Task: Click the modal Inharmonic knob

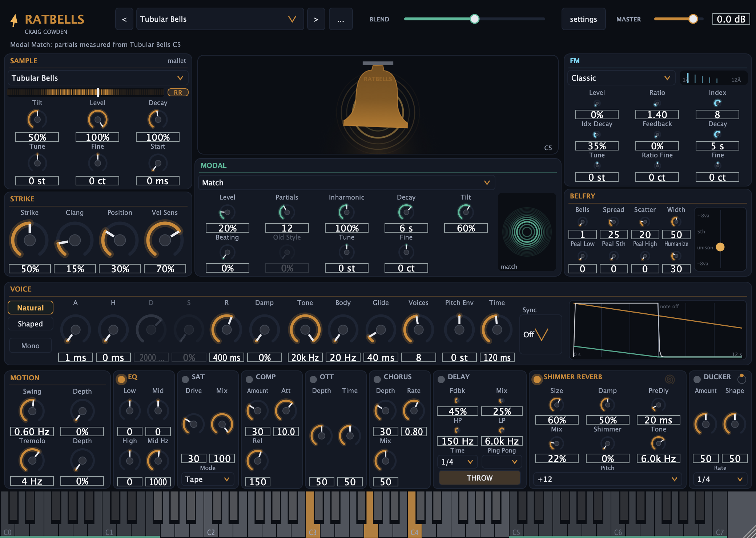Action: (346, 212)
